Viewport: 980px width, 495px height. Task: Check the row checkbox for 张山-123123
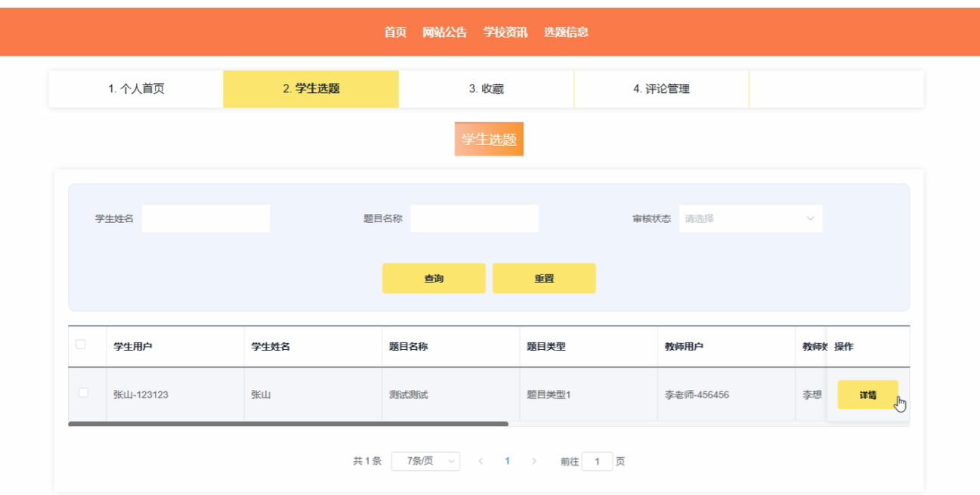(x=83, y=392)
